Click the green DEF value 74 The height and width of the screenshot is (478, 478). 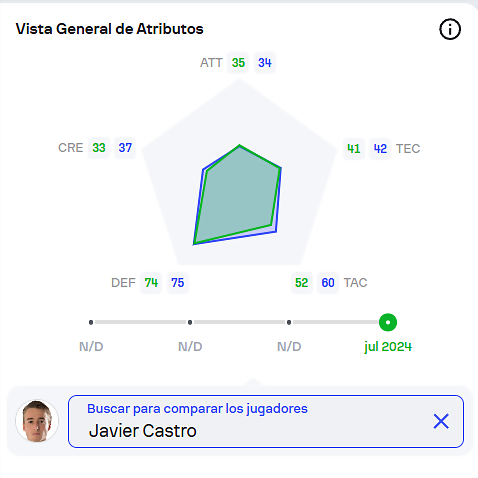click(x=151, y=283)
